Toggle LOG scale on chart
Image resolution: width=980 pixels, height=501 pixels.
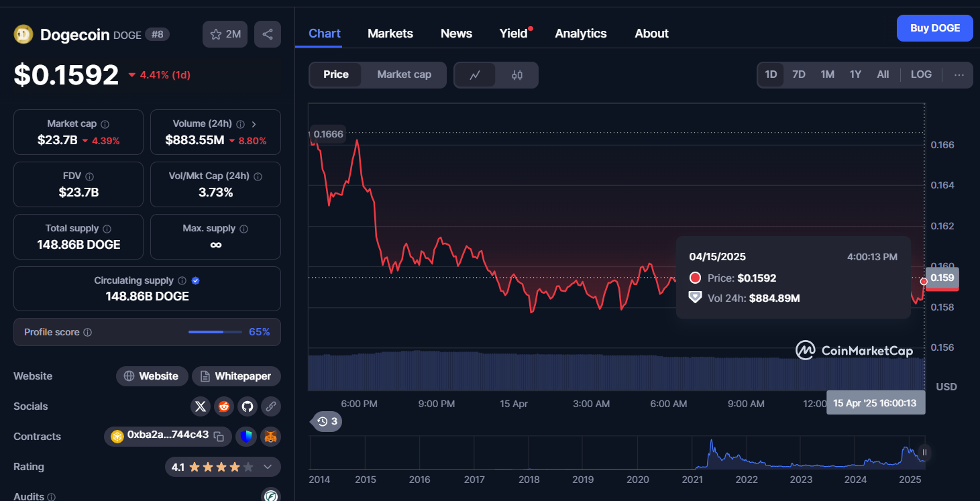[x=921, y=74]
